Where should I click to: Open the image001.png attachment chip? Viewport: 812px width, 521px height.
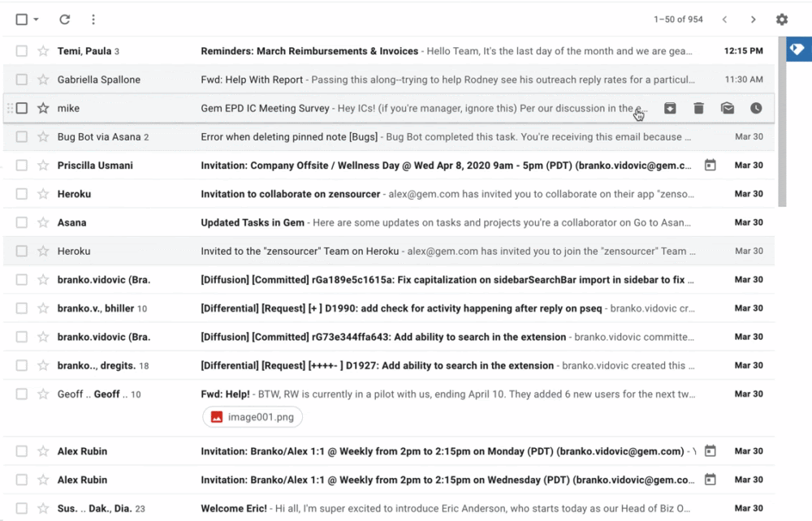click(x=253, y=417)
